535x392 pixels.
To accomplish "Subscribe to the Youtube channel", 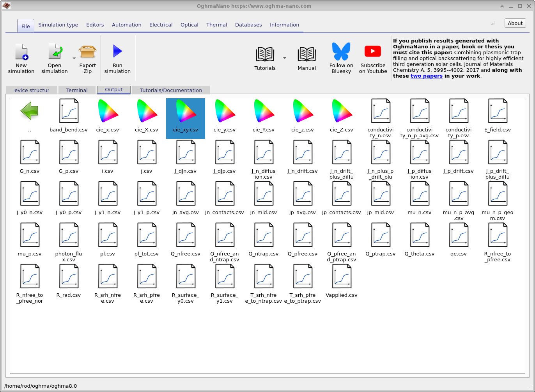I will (x=373, y=58).
